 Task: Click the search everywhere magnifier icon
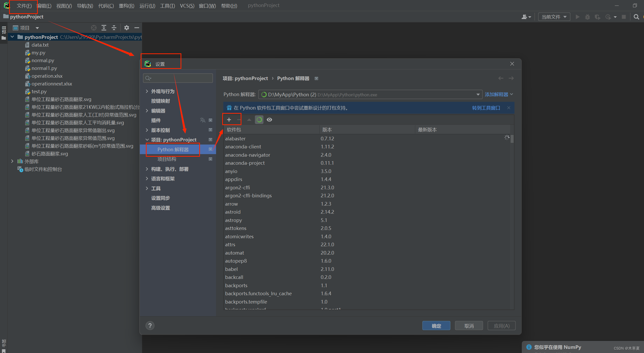(x=636, y=17)
